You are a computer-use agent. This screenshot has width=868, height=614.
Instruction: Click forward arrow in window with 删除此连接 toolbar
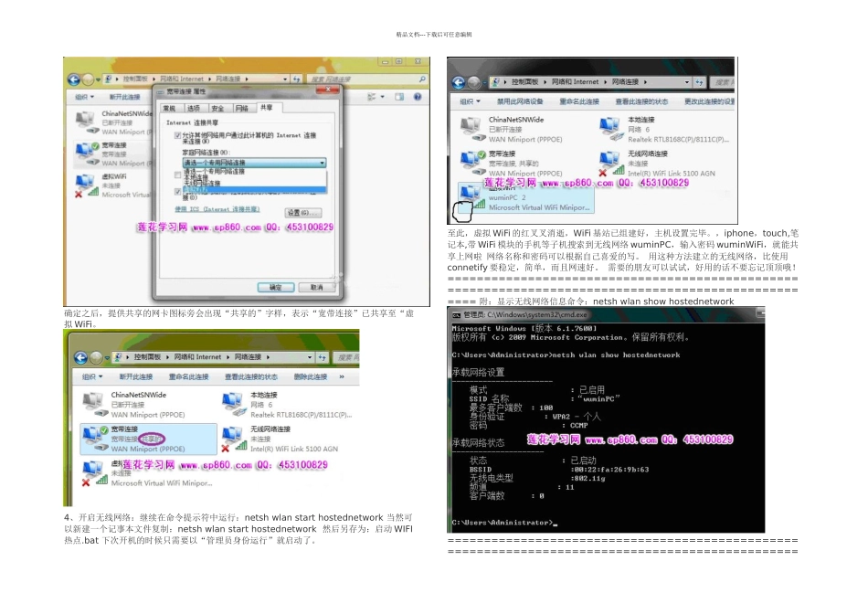pos(96,357)
